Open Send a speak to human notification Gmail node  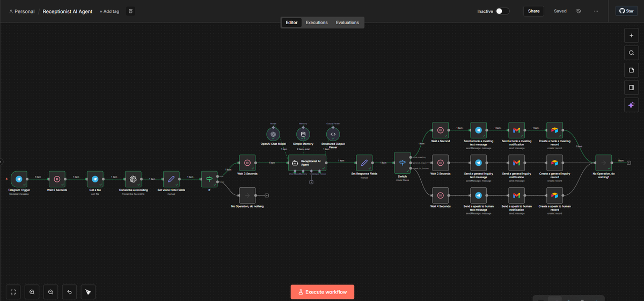516,195
